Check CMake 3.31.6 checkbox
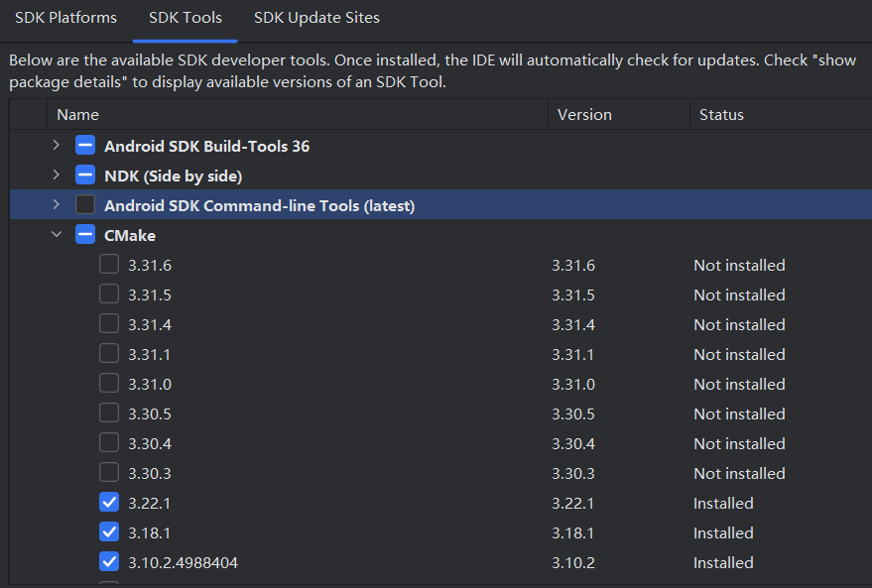The height and width of the screenshot is (588, 872). (109, 265)
